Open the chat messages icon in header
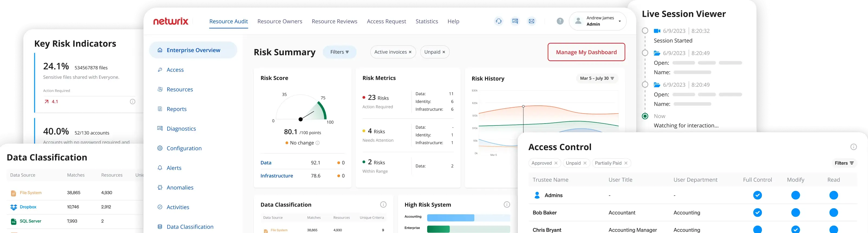Viewport: 868px width, 233px height. [x=515, y=21]
